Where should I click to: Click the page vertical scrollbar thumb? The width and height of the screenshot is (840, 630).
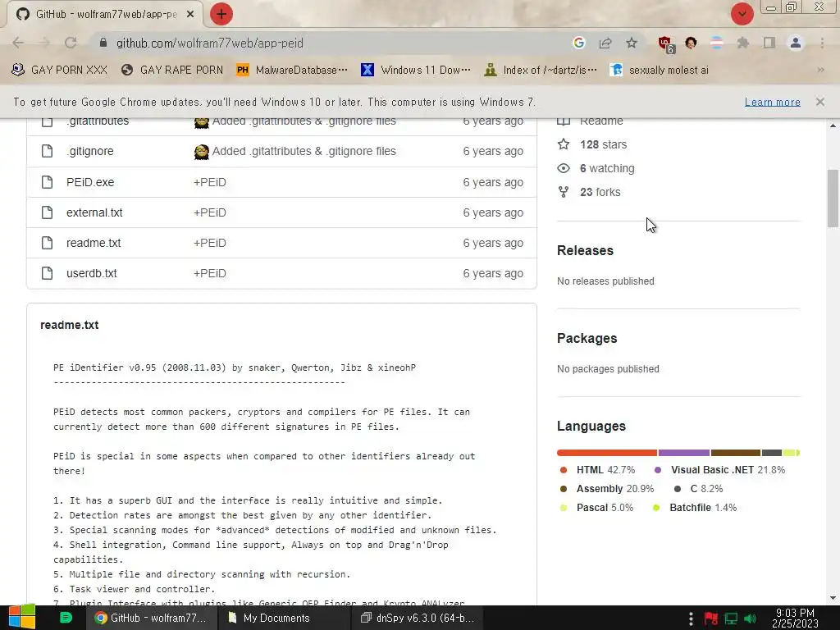pos(833,199)
